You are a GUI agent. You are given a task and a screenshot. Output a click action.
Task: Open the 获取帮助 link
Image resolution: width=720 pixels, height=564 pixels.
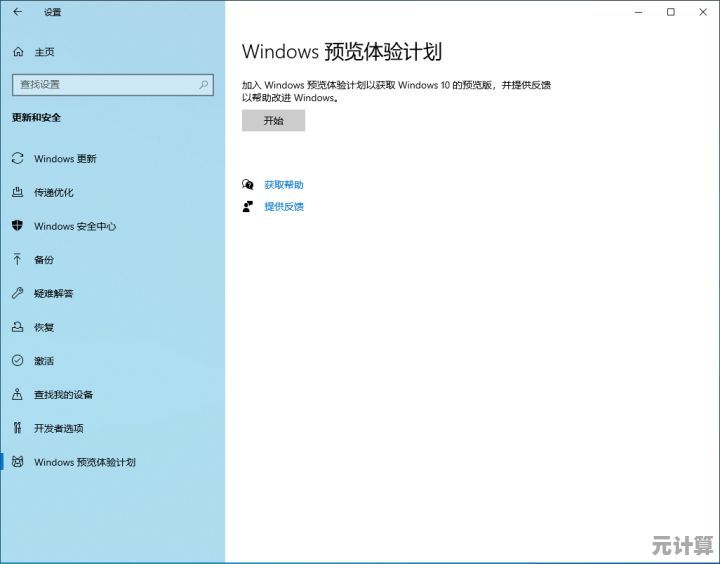tap(284, 185)
